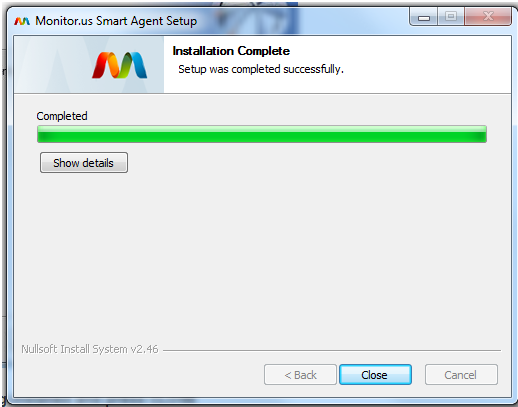The height and width of the screenshot is (407, 518).
Task: Click the Monitor.us Smart Agent Setup title text
Action: (116, 21)
